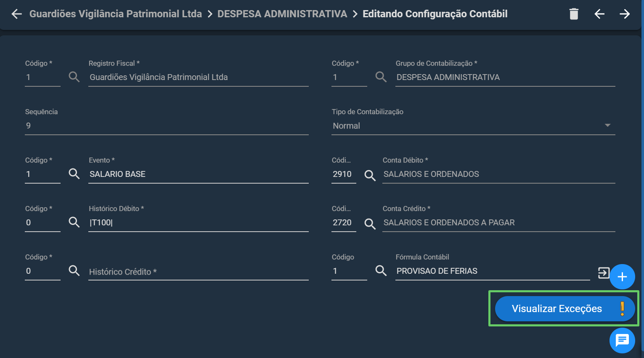Screen dimensions: 644x358
Task: Click the Sequência input field
Action: tap(167, 126)
